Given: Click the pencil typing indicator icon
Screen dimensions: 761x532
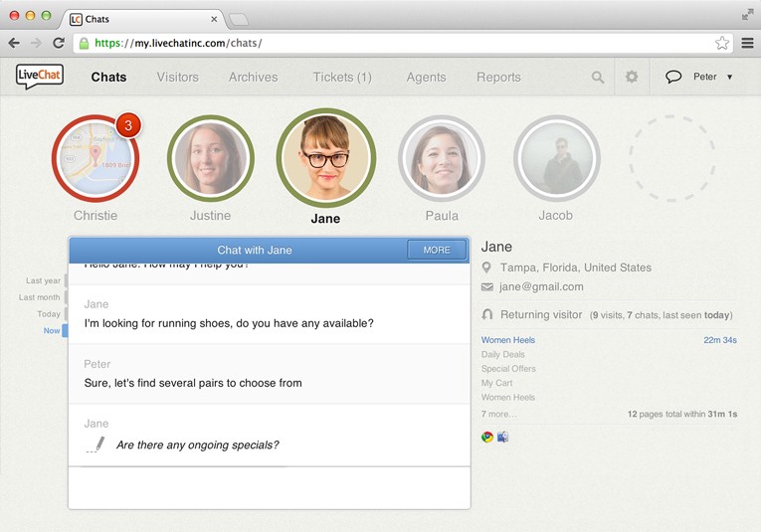Looking at the screenshot, I should pos(96,444).
